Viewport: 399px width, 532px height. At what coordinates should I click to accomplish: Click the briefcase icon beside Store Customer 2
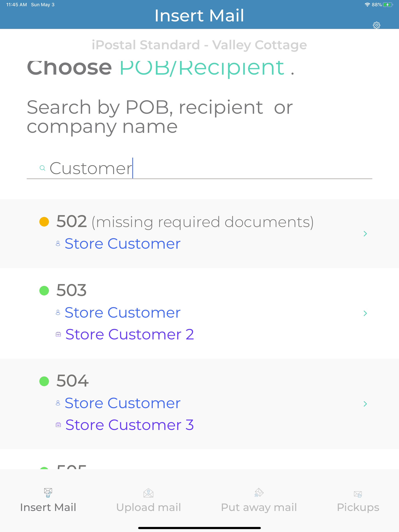point(58,334)
